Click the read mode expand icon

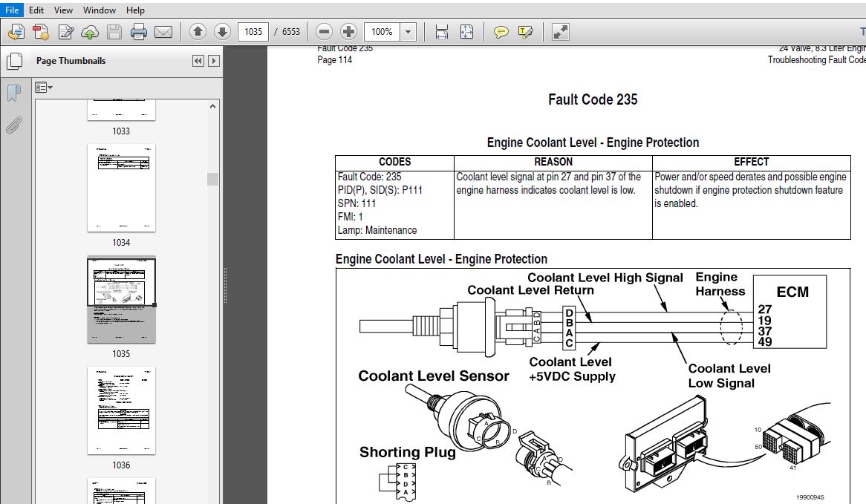(x=561, y=32)
